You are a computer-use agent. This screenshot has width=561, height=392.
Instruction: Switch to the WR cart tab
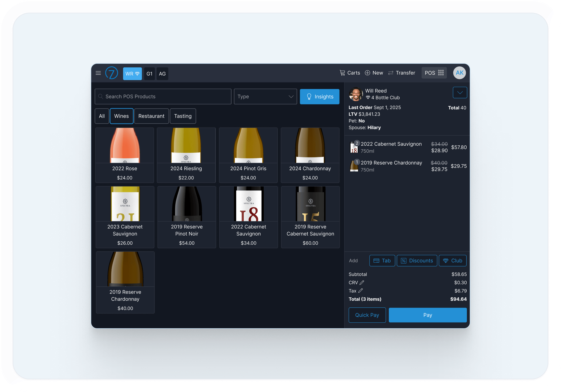(132, 74)
